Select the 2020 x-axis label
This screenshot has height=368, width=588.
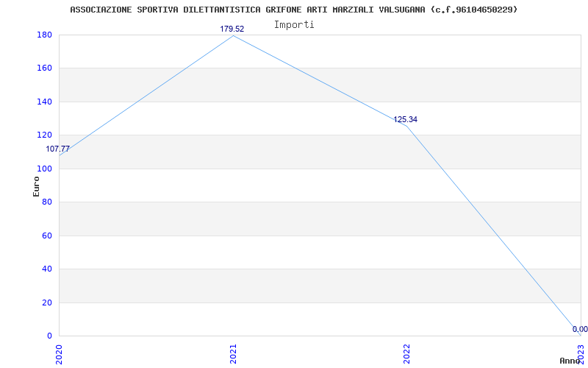[60, 354]
